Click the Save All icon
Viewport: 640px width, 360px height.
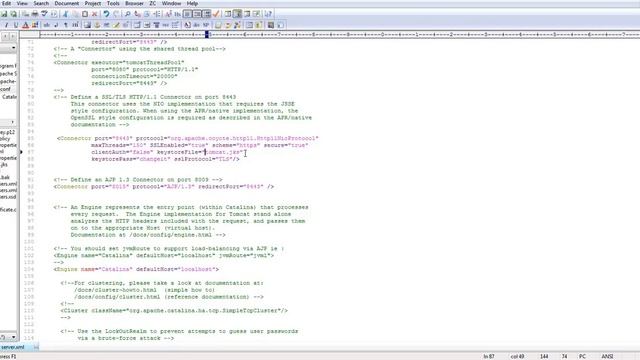(x=14, y=14)
